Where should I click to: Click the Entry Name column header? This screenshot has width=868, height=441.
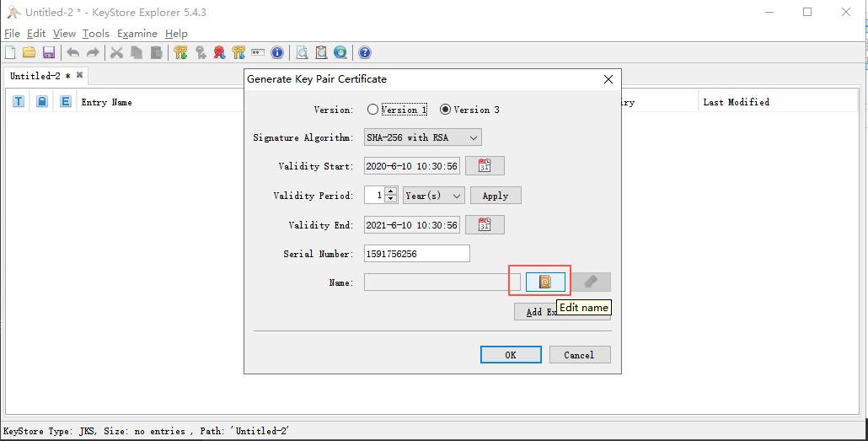pyautogui.click(x=106, y=102)
